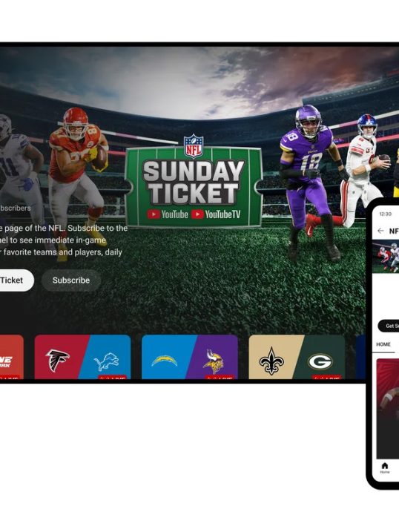Click the Subscribe button
The image size is (399, 532).
pos(71,280)
